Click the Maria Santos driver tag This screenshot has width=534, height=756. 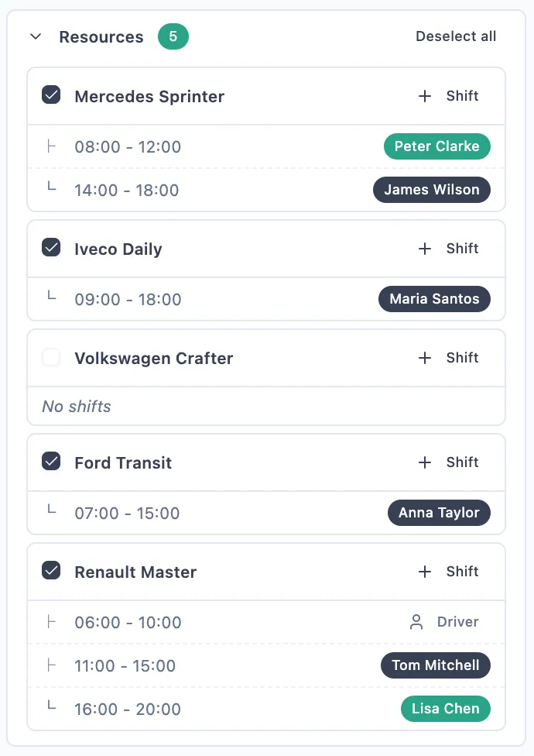click(434, 299)
